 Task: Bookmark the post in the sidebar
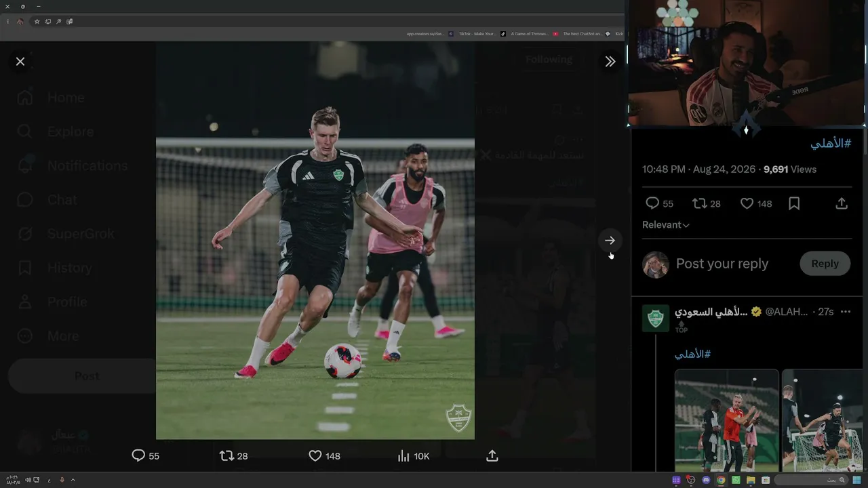point(794,203)
